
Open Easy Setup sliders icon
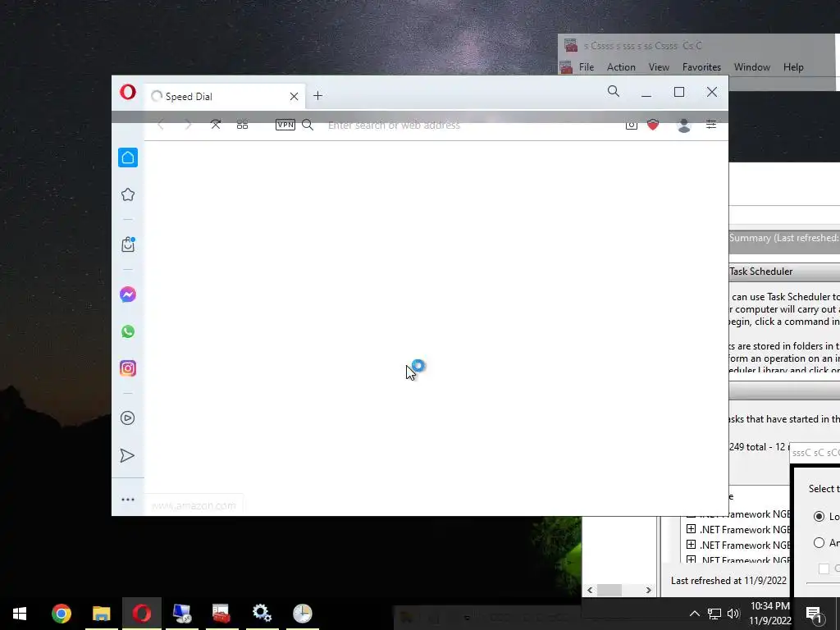(711, 125)
